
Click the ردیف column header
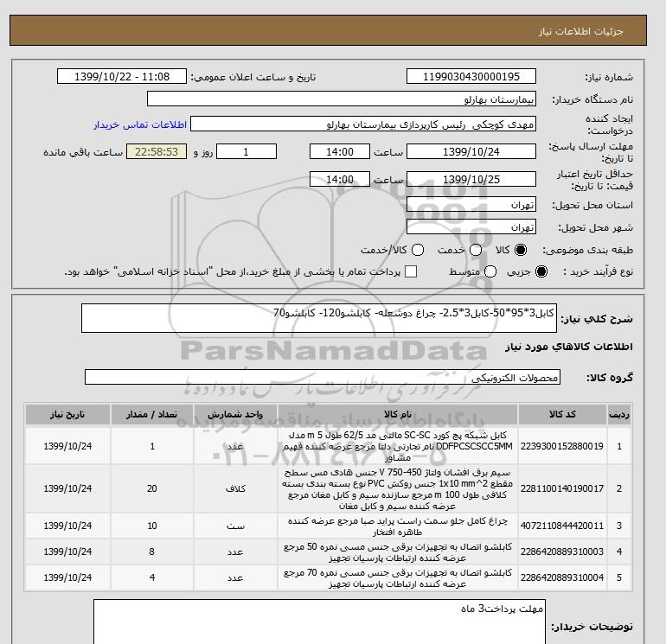tap(619, 414)
